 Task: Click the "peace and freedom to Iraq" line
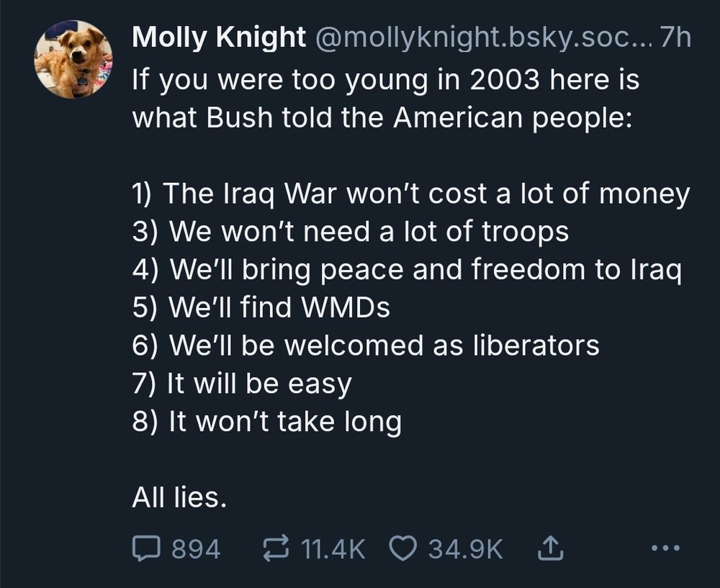click(x=407, y=270)
